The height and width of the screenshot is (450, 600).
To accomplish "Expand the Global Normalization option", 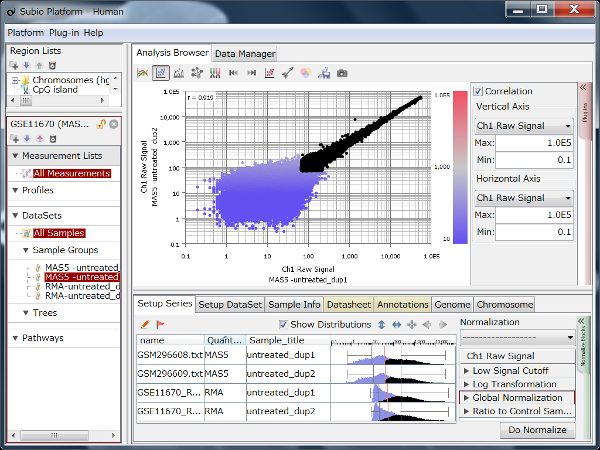I will click(465, 397).
